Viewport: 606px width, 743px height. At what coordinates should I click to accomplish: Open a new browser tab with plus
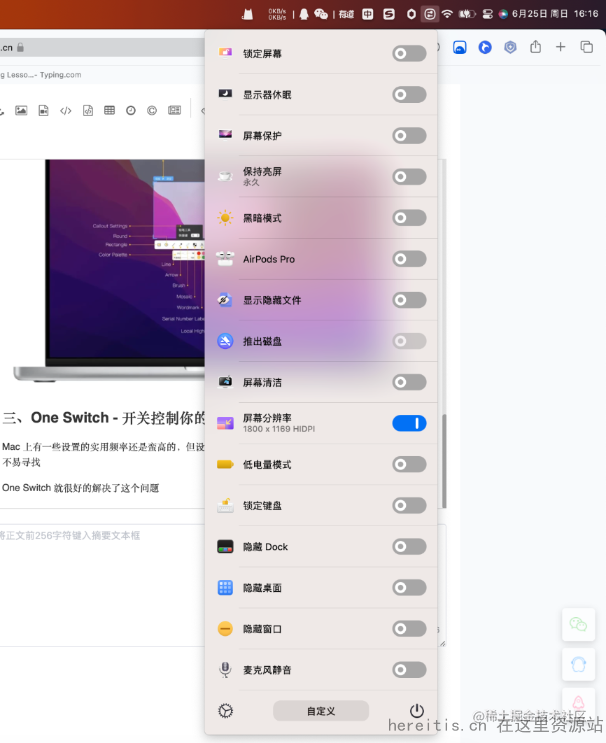point(561,46)
